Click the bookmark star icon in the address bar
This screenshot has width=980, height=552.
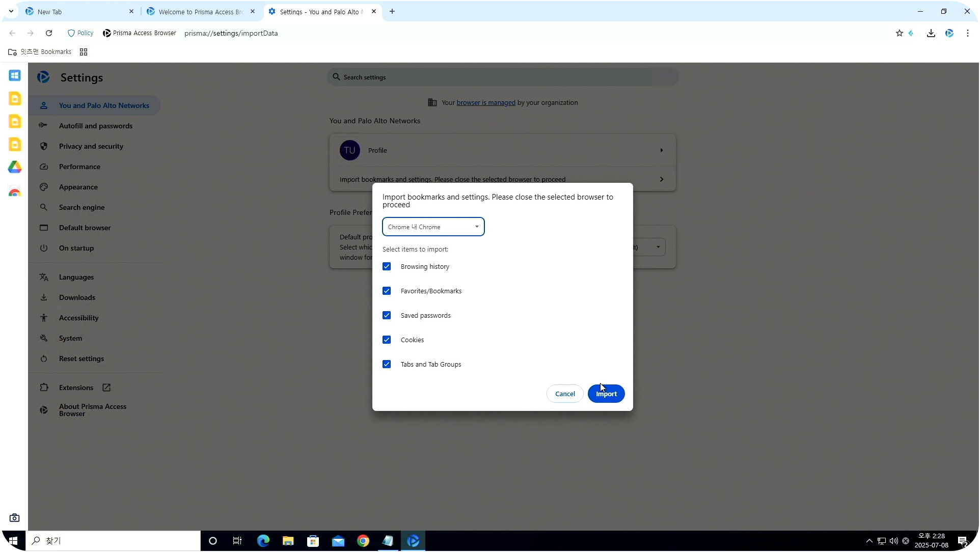click(x=900, y=33)
